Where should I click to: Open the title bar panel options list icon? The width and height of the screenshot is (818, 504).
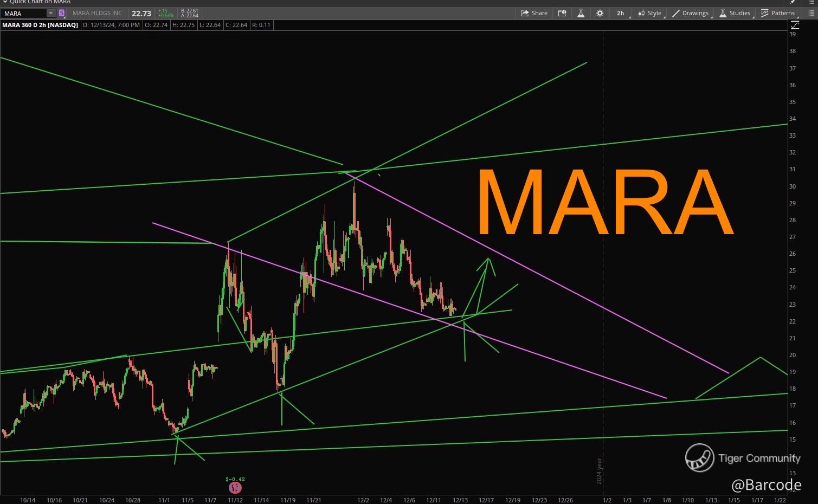click(x=811, y=2)
